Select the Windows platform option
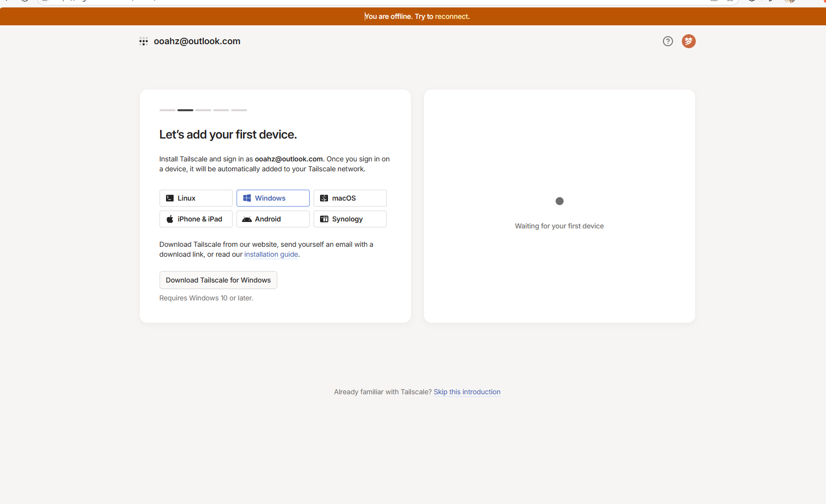Image resolution: width=826 pixels, height=504 pixels. pyautogui.click(x=273, y=198)
